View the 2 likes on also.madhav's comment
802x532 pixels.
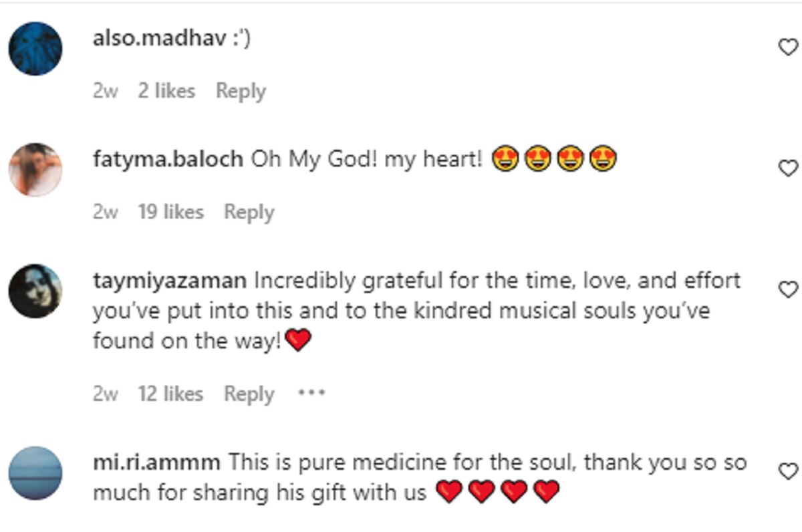pyautogui.click(x=166, y=91)
